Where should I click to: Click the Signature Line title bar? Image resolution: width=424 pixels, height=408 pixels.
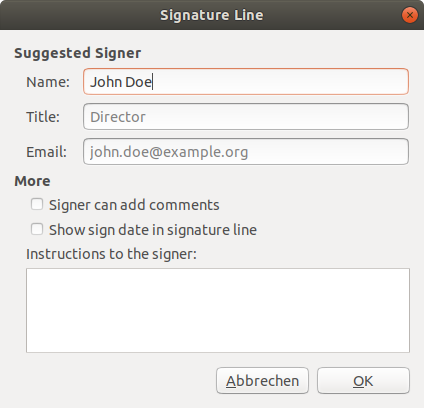212,15
